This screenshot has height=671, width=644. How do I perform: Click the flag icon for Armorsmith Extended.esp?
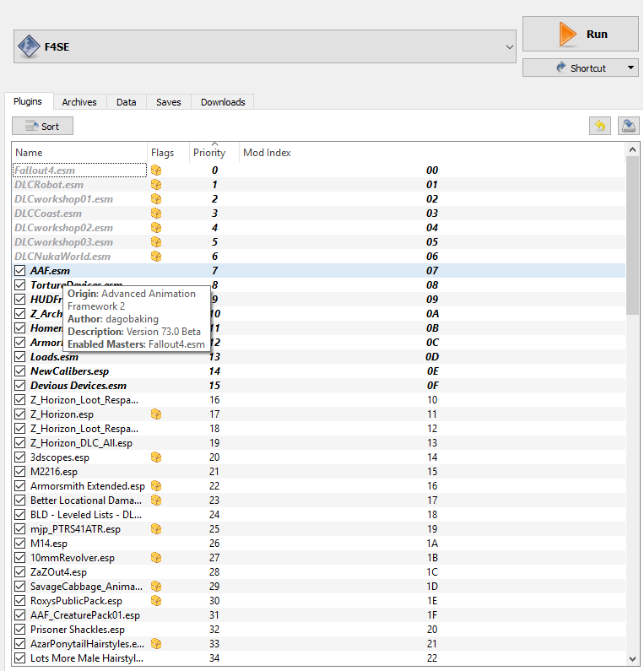156,486
